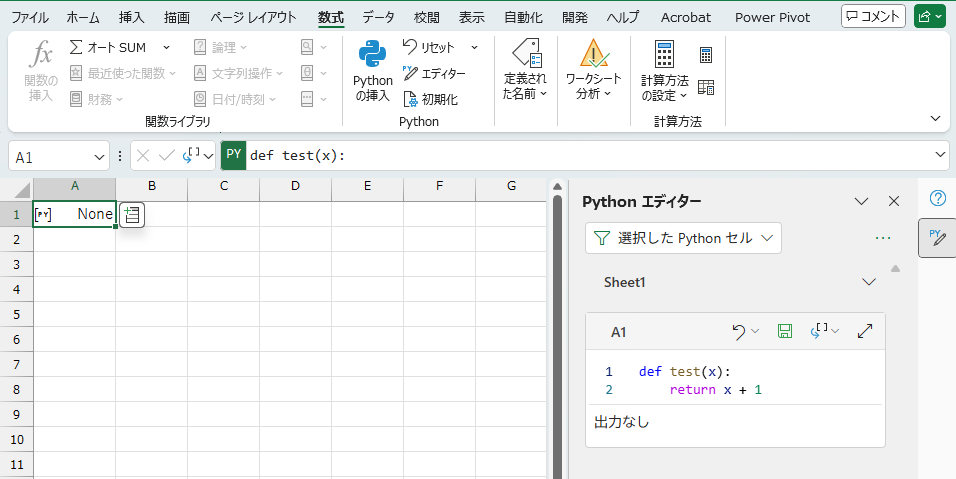This screenshot has height=479, width=956.
Task: Open the Name Box dropdown arrow
Action: tap(99, 158)
